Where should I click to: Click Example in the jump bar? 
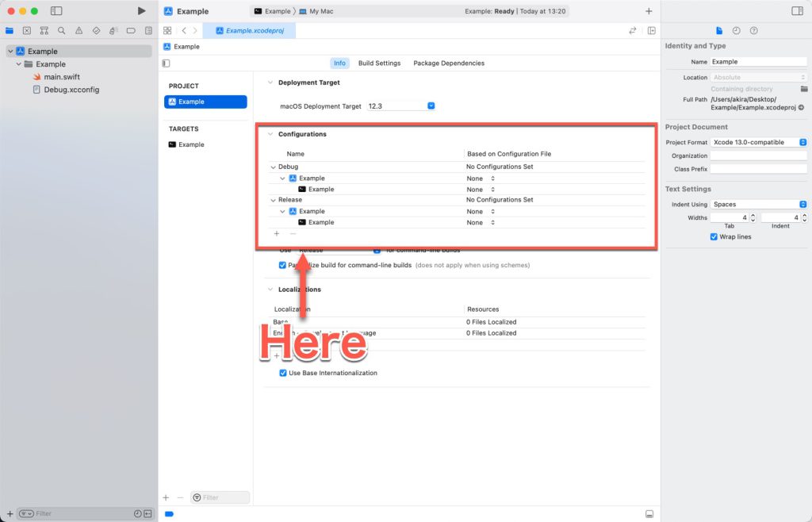click(x=182, y=47)
